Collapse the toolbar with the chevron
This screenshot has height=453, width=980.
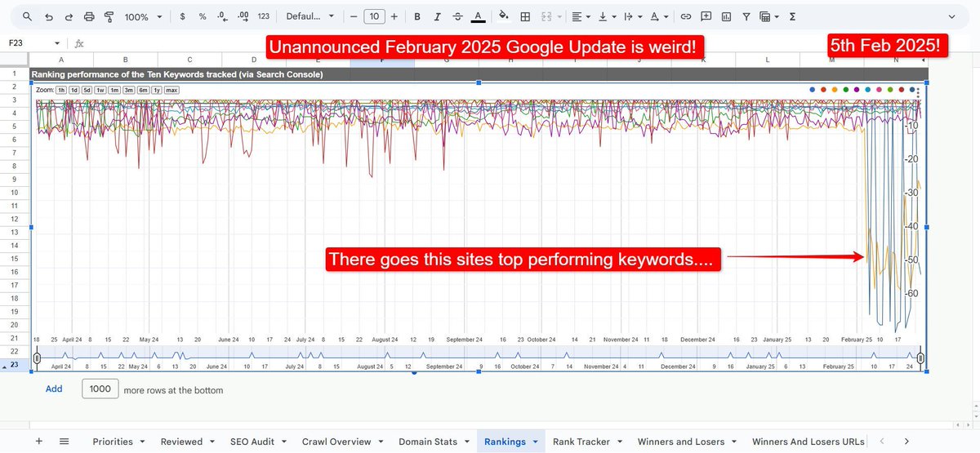coord(950,16)
